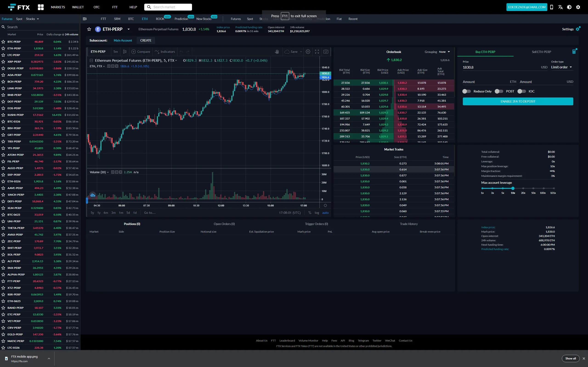Open chart settings gear icon

(308, 51)
